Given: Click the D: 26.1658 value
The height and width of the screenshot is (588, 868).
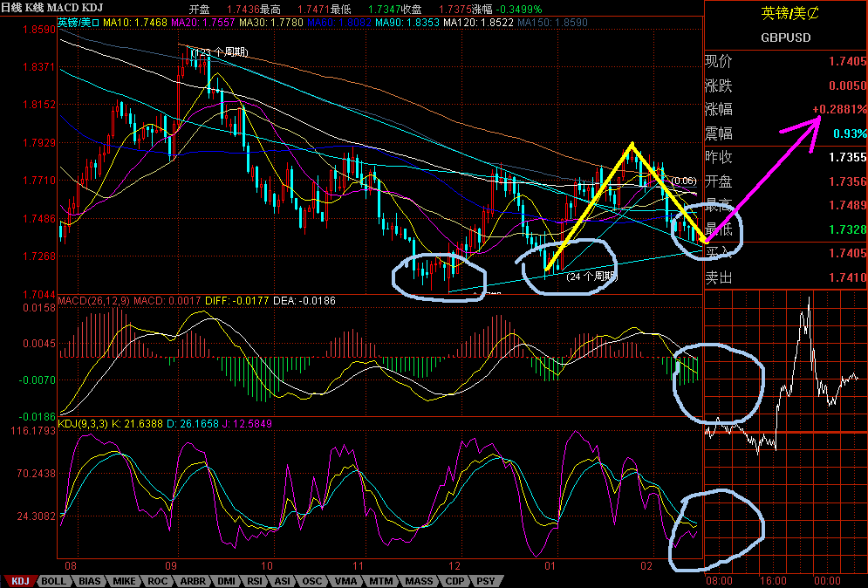Looking at the screenshot, I should coord(193,424).
